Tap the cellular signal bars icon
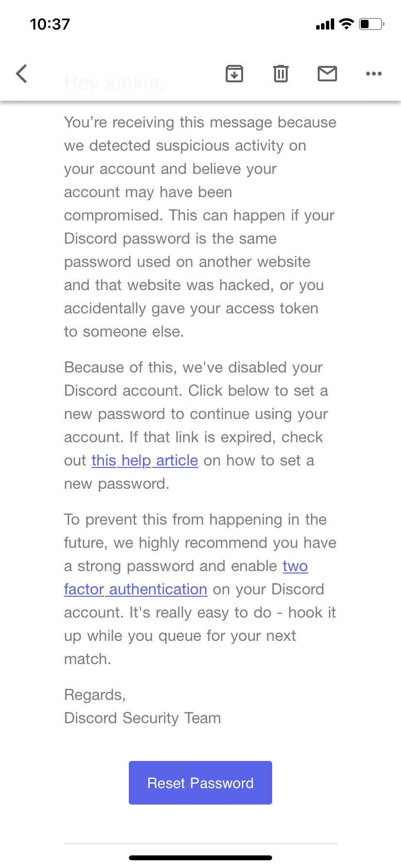The width and height of the screenshot is (401, 868). click(325, 24)
